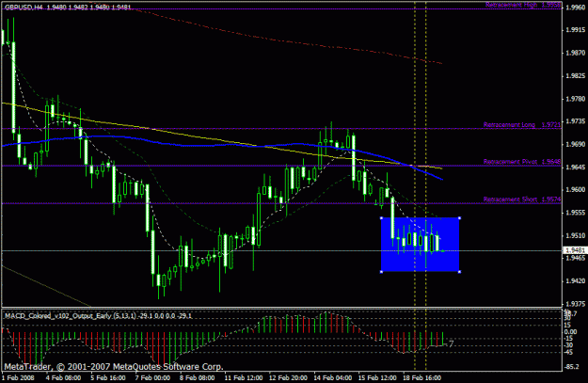Click the 1.9780 price axis value

[575, 99]
